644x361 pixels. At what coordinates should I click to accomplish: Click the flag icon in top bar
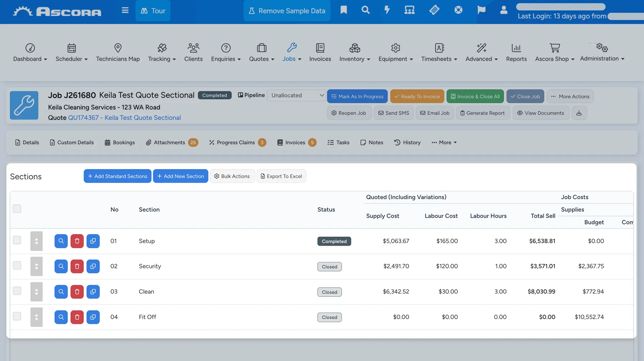(482, 10)
